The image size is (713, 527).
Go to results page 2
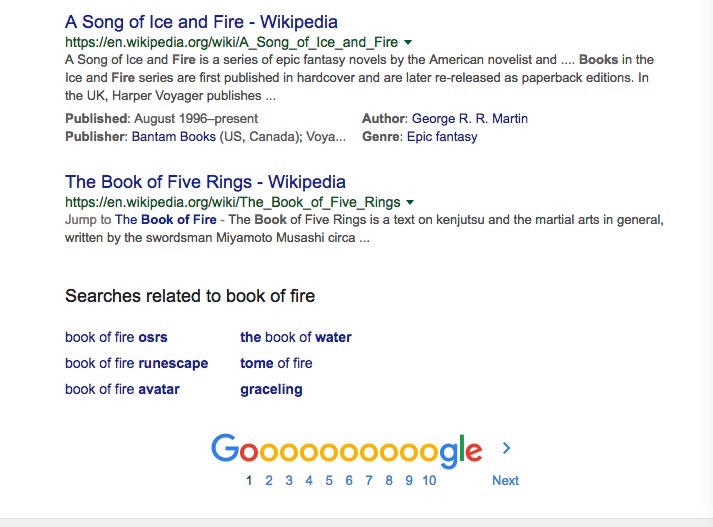coord(269,481)
